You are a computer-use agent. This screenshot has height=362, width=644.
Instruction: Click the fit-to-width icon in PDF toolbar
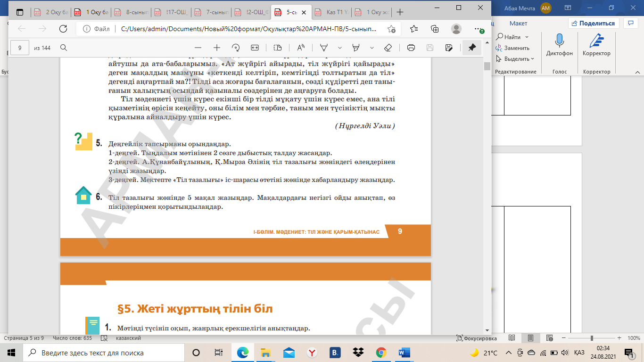[255, 48]
